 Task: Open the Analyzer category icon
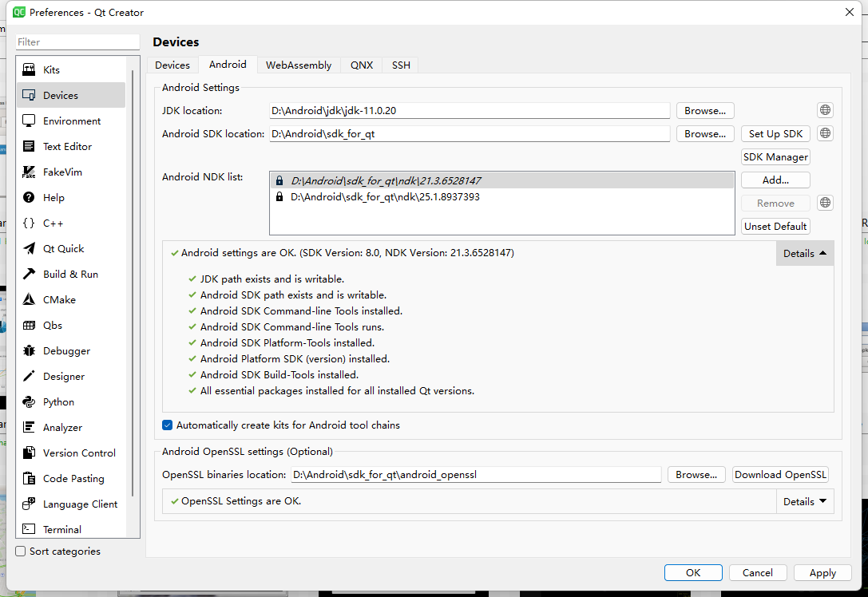[x=29, y=427]
